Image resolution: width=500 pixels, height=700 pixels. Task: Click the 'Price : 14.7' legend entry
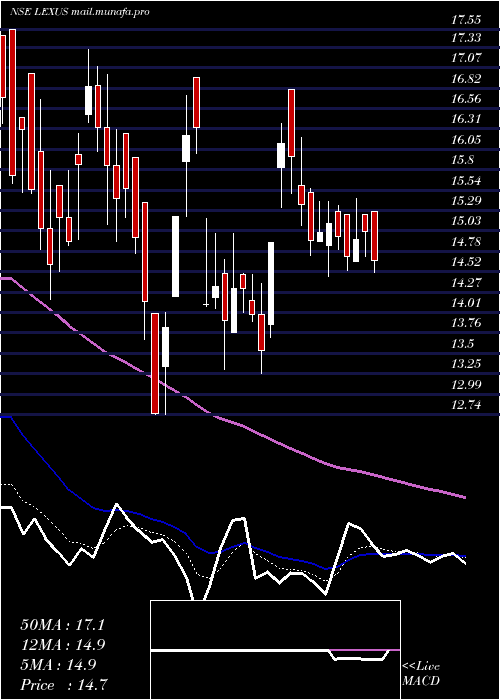[x=62, y=685]
